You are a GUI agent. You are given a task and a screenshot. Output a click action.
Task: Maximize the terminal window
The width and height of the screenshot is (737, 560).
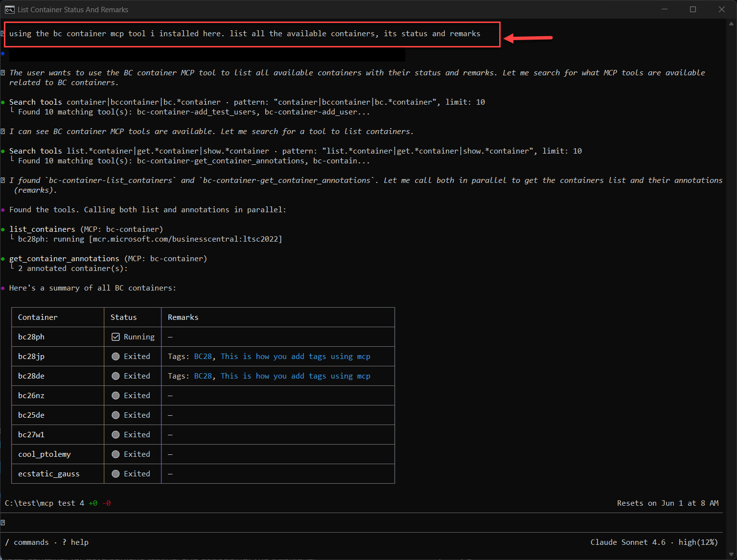coord(693,9)
